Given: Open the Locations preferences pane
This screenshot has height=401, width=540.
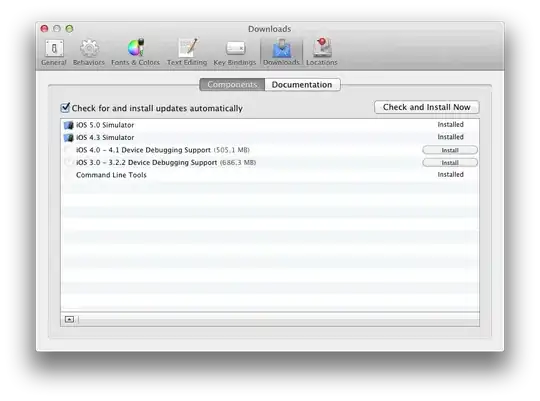Looking at the screenshot, I should (x=322, y=52).
